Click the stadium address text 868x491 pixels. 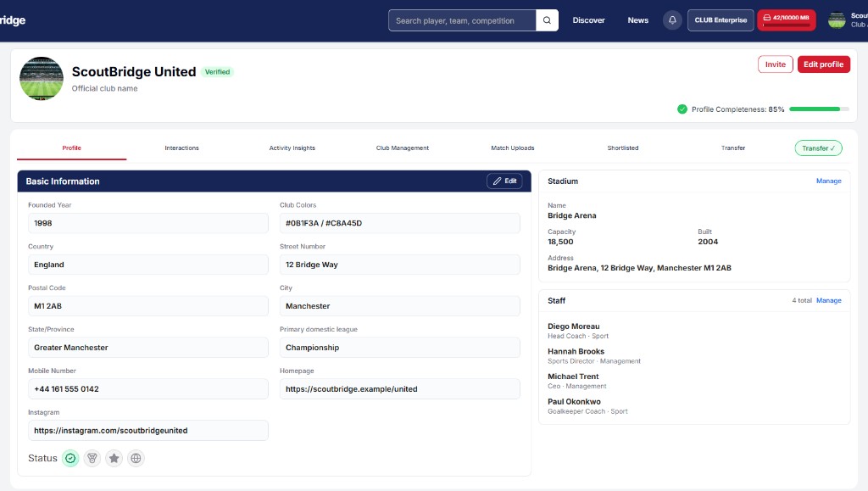coord(639,268)
